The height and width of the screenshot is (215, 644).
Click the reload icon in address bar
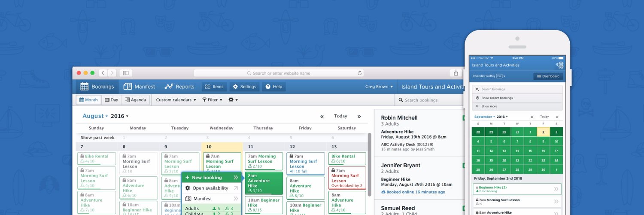[360, 73]
